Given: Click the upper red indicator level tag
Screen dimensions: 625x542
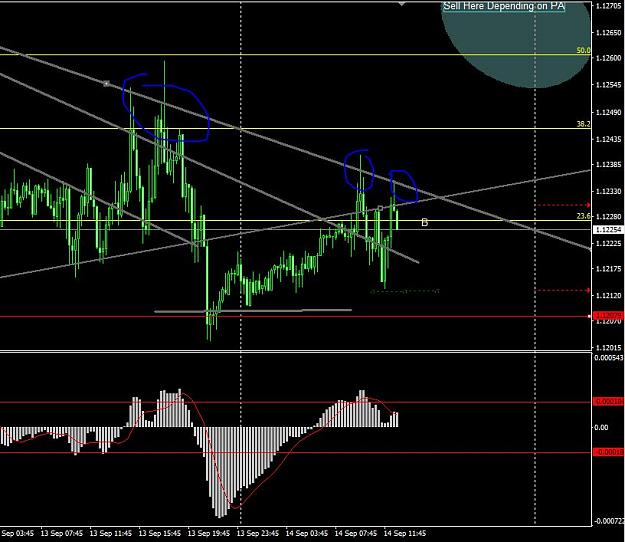Looking at the screenshot, I should point(608,402).
